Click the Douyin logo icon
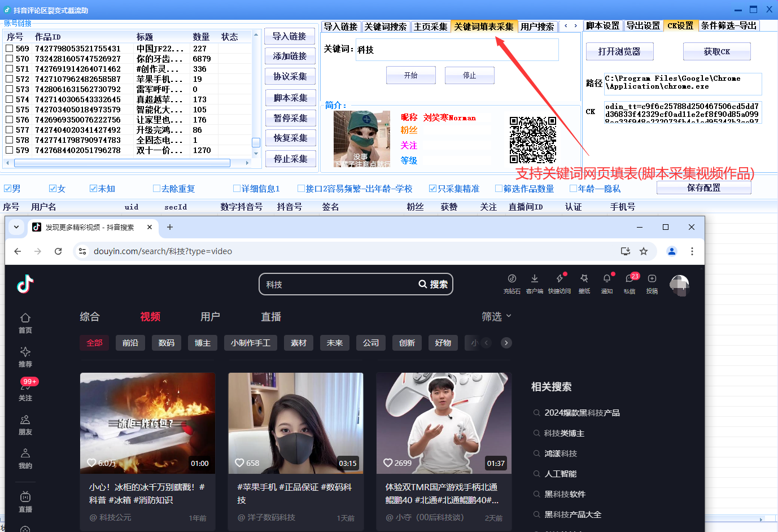Image resolution: width=778 pixels, height=532 pixels. tap(25, 284)
